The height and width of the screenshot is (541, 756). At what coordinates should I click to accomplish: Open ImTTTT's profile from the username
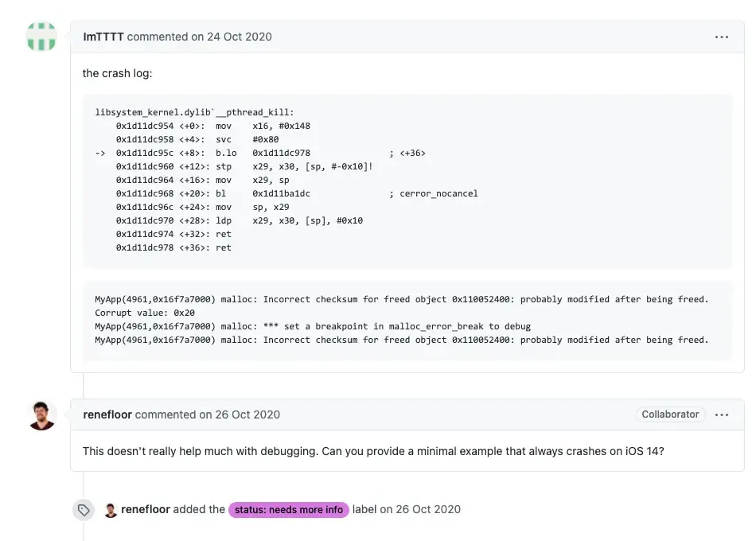(103, 37)
